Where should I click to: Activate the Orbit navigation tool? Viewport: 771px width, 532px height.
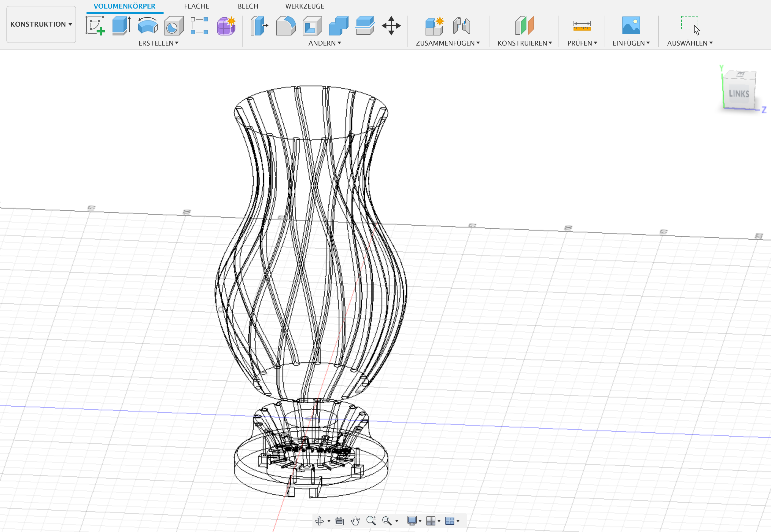319,521
